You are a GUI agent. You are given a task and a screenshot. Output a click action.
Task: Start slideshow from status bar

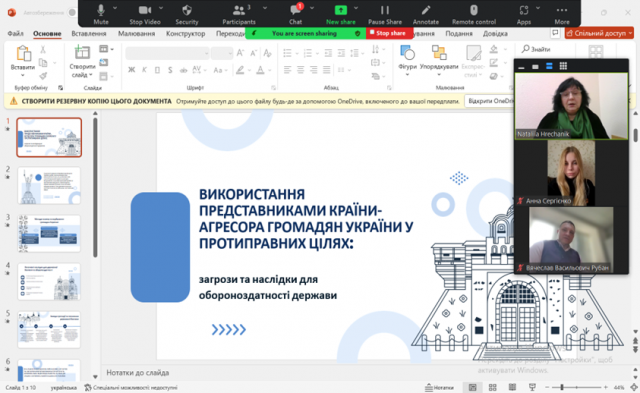tap(532, 387)
